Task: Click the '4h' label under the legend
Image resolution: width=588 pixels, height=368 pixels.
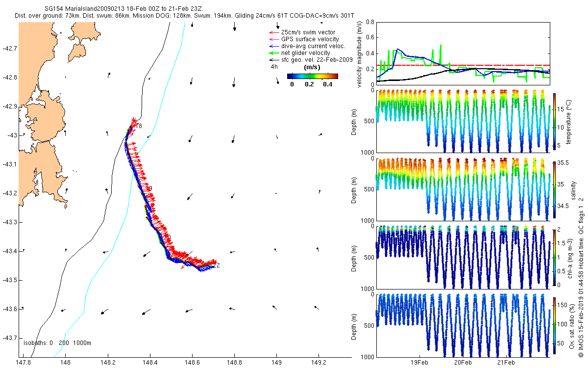Action: pyautogui.click(x=274, y=66)
